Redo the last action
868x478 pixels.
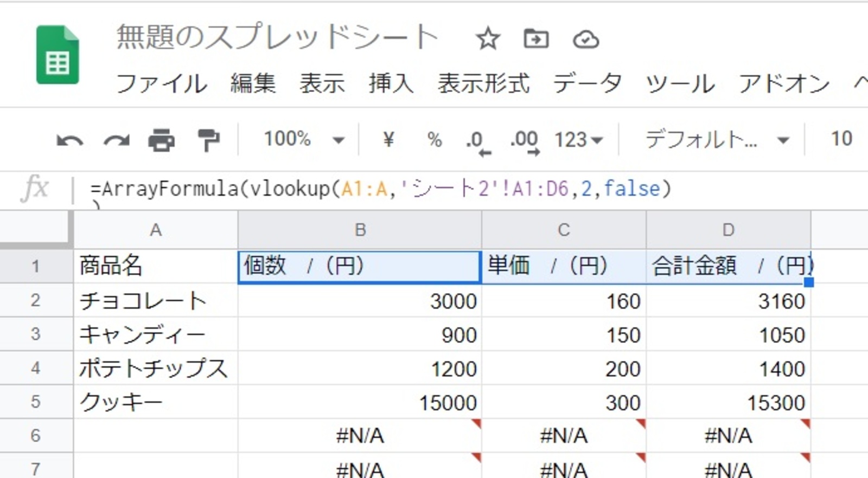[x=117, y=140]
